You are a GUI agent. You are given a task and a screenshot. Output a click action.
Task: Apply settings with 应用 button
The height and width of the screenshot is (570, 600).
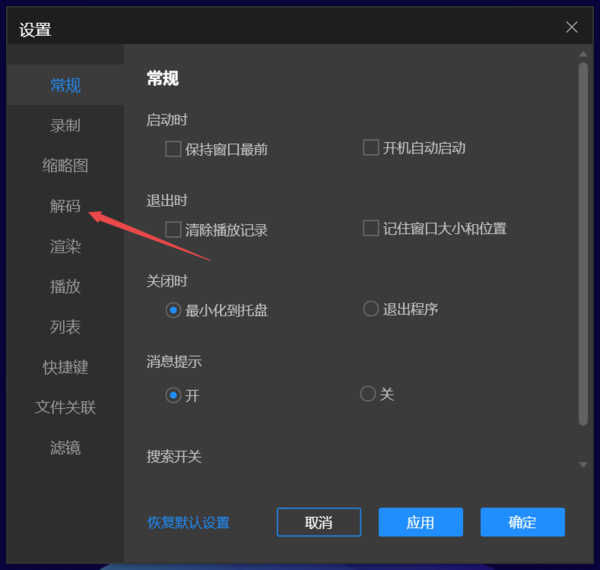tap(421, 522)
